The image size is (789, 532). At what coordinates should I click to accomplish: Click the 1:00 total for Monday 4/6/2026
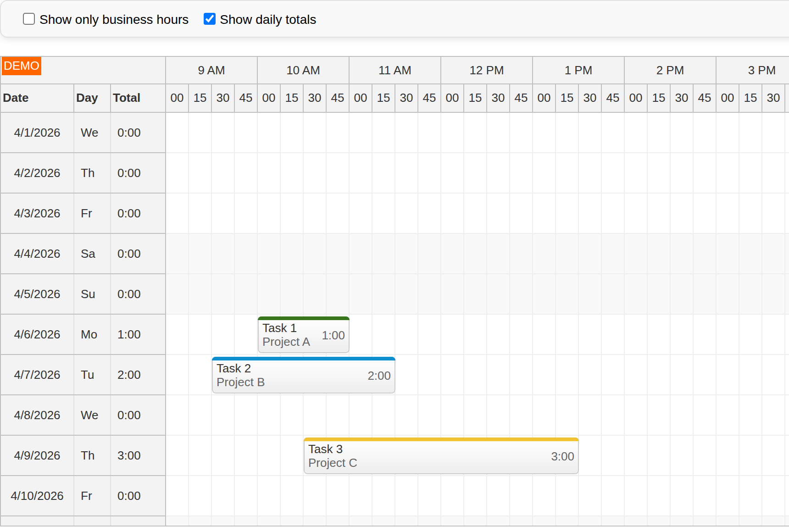point(129,334)
